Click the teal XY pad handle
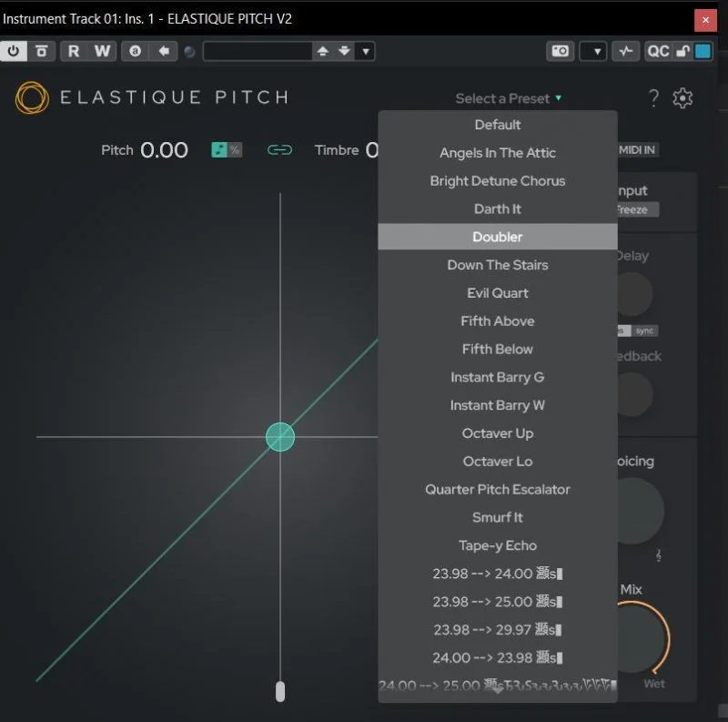Viewport: 728px width, 722px height. coord(280,437)
